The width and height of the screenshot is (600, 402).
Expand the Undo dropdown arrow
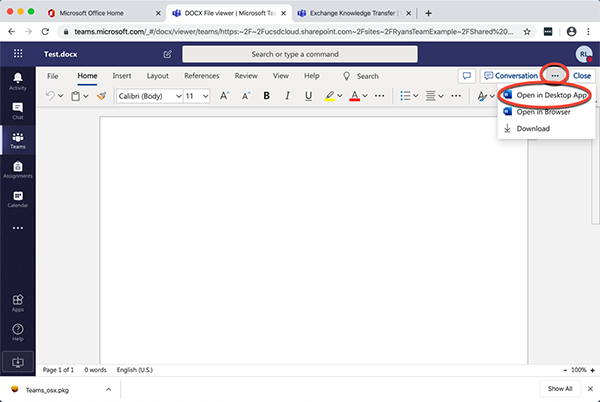61,96
